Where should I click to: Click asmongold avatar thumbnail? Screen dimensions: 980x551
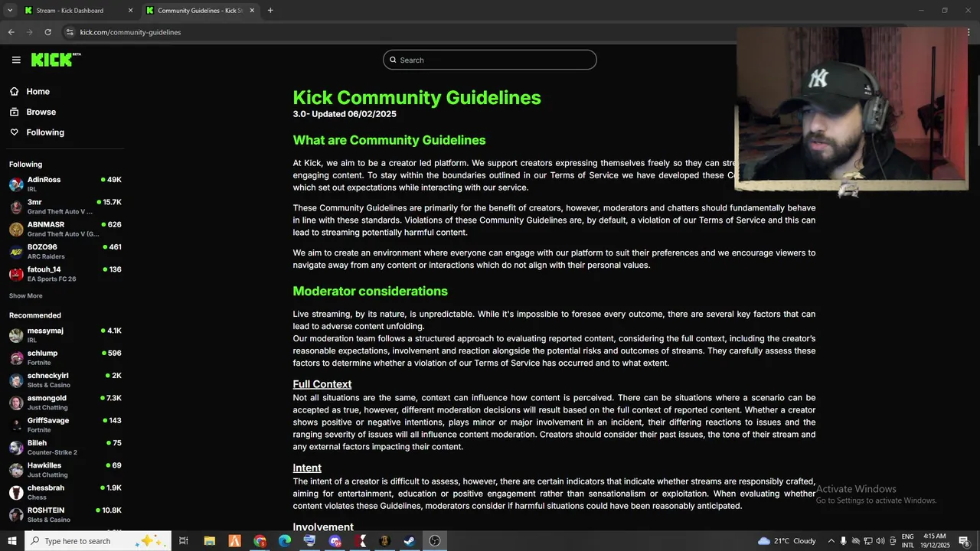click(16, 403)
